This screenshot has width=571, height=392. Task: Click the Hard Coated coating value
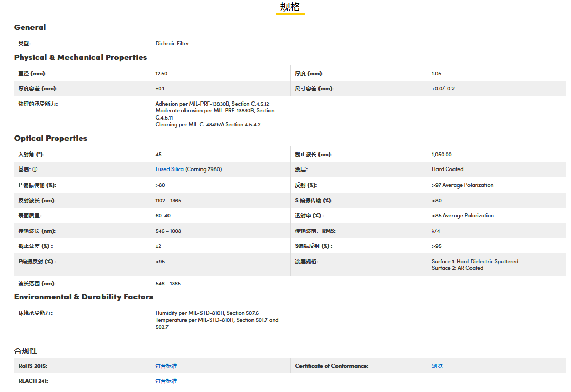pyautogui.click(x=447, y=169)
